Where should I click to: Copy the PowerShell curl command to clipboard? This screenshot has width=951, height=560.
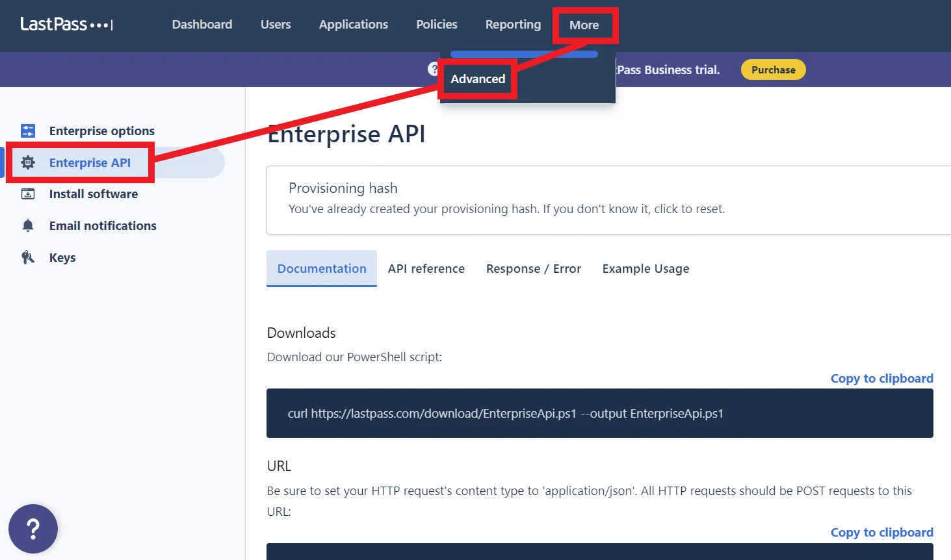coord(882,378)
